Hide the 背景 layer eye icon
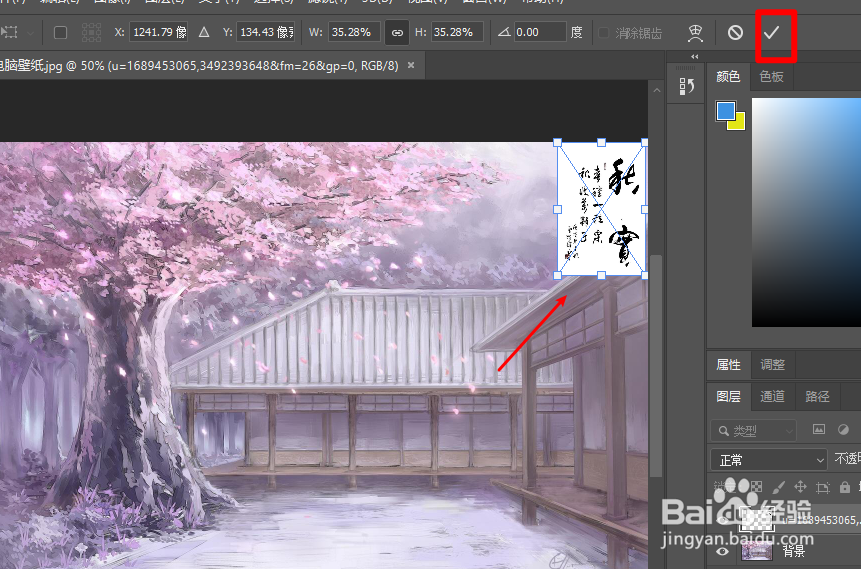Screen dimensions: 861x569 (x=722, y=551)
